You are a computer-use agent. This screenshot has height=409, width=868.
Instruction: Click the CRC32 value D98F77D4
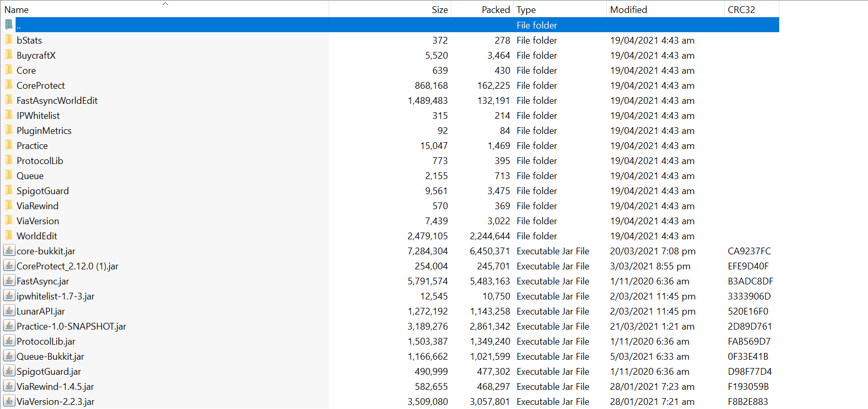click(x=750, y=372)
